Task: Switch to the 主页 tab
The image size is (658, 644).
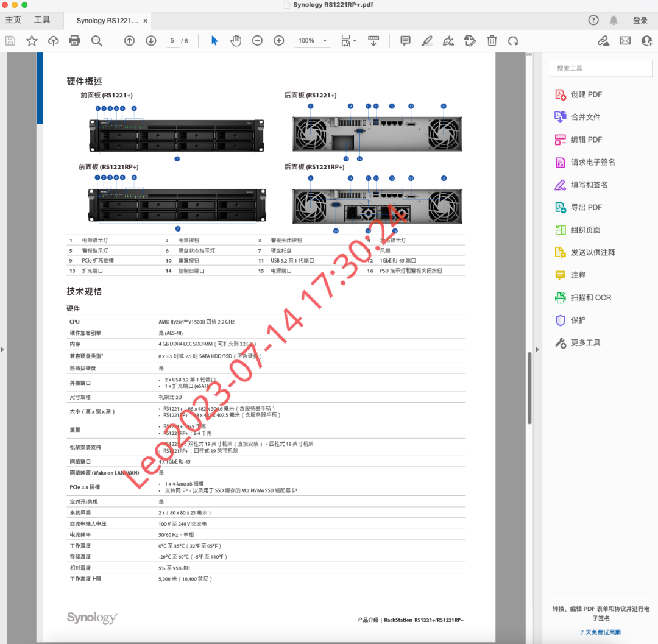Action: pos(13,20)
